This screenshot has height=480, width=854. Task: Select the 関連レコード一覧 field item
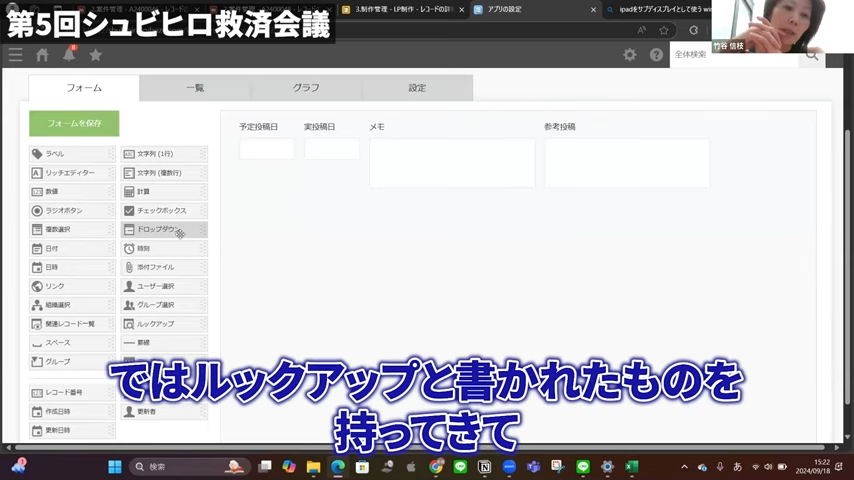(72, 324)
